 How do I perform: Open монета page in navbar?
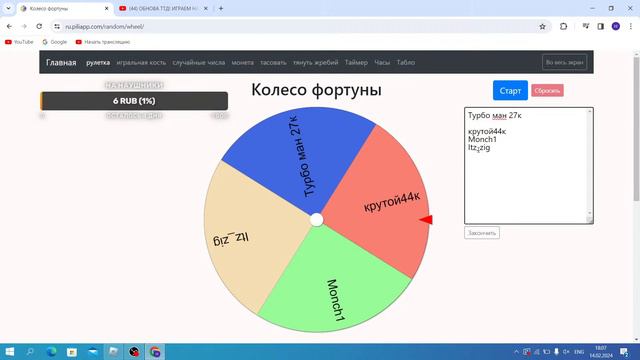click(242, 62)
